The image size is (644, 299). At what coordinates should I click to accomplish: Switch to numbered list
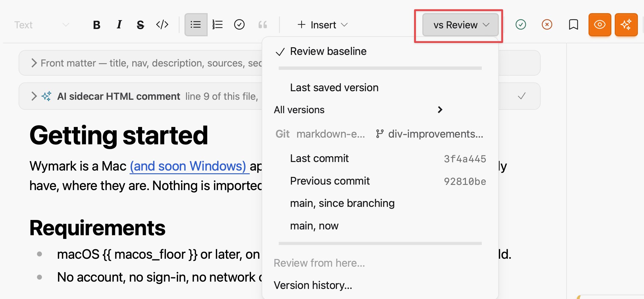click(217, 24)
